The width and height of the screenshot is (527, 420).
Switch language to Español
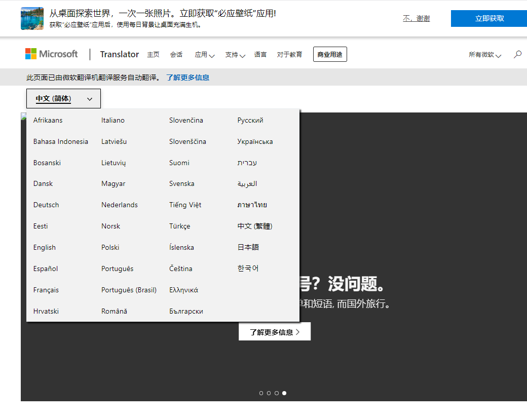(46, 269)
